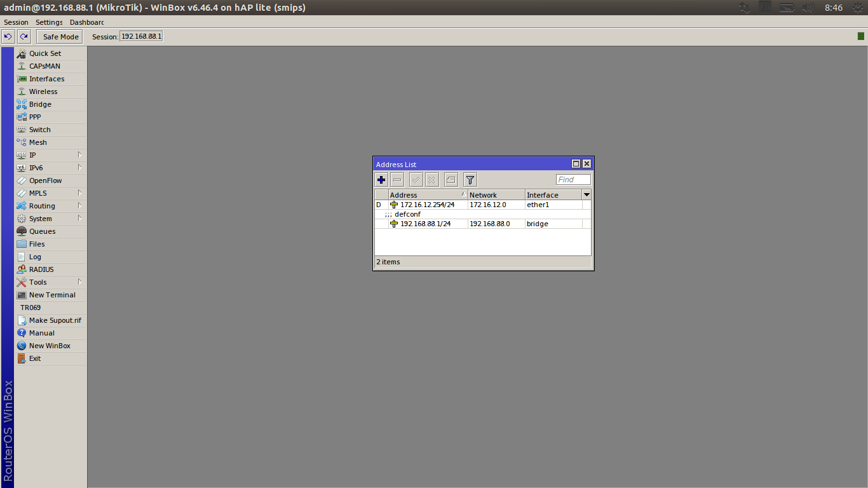The image size is (868, 488).
Task: Click the Undo arrow in toolbar
Action: click(x=8, y=36)
